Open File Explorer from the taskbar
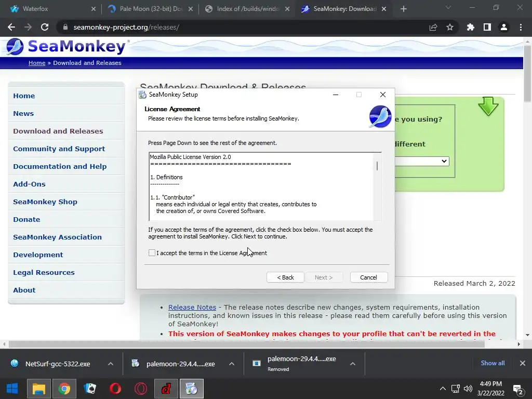The width and height of the screenshot is (532, 399). [38, 389]
